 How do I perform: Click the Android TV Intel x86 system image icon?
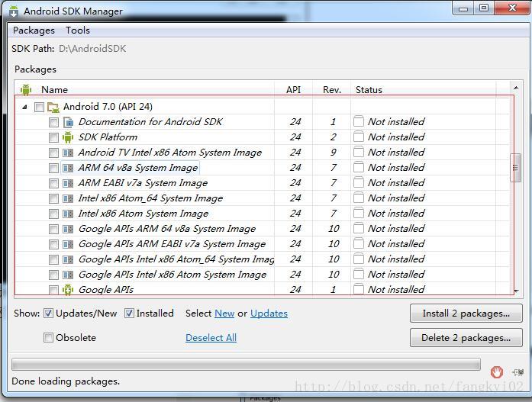click(68, 153)
